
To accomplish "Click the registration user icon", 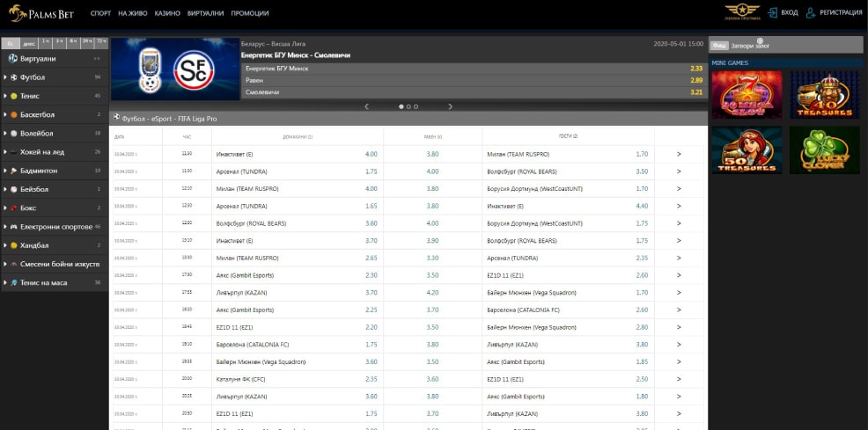I will click(811, 13).
